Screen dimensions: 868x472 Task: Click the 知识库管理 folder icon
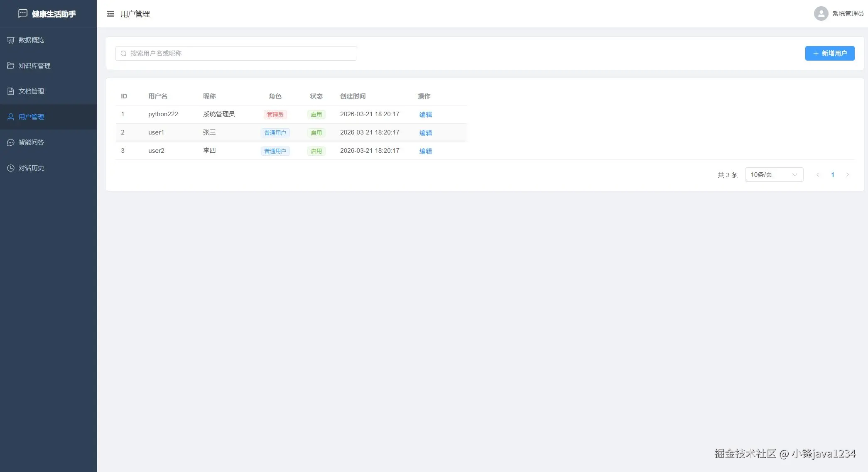[x=11, y=66]
